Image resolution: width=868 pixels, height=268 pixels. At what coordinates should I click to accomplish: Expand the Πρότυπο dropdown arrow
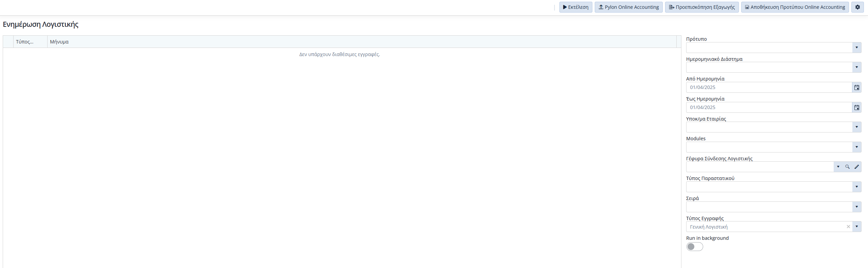[x=856, y=48]
